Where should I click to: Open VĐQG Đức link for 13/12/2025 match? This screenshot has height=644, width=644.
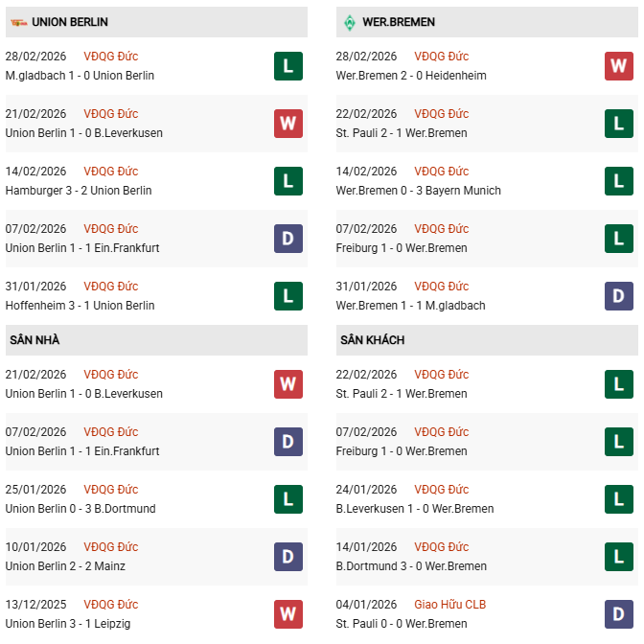[110, 605]
